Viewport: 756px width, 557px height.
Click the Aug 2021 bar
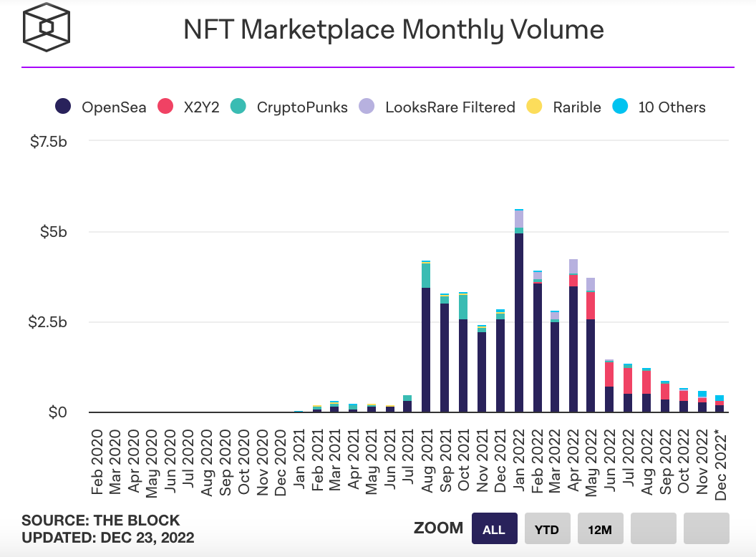tap(426, 336)
